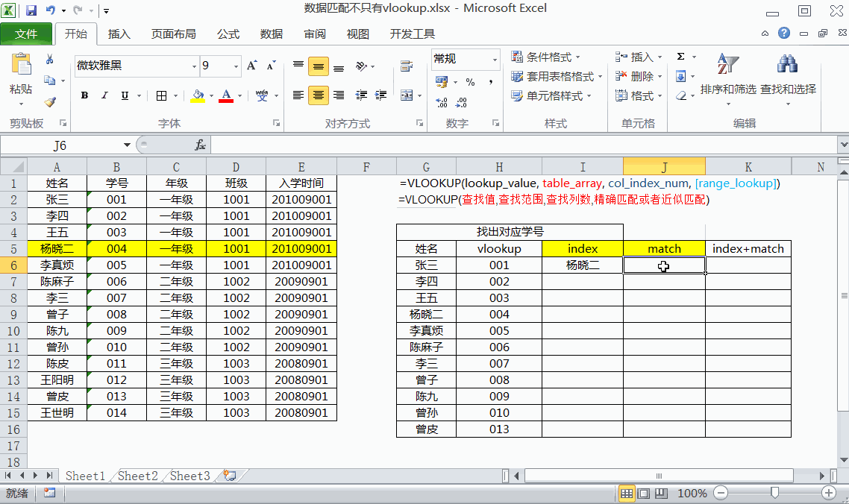Switch to the Page Layout tab

(173, 34)
